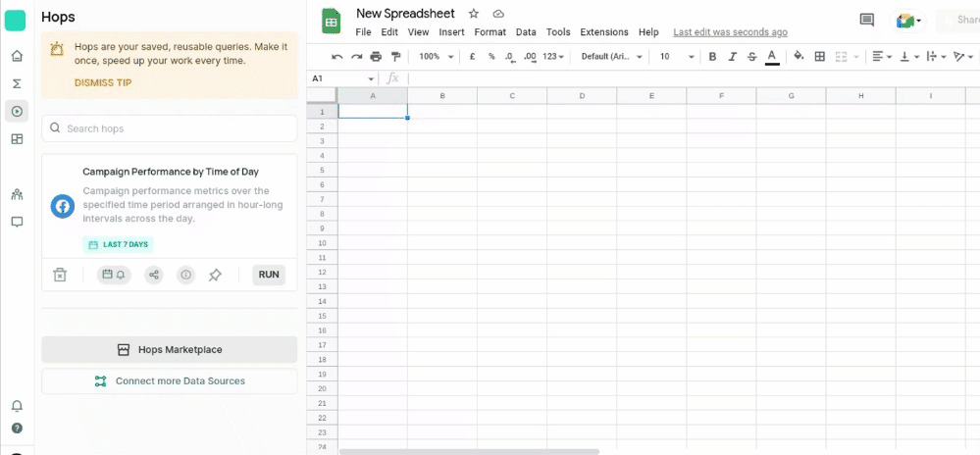Image resolution: width=980 pixels, height=455 pixels.
Task: Open the Data menu
Action: pyautogui.click(x=526, y=32)
